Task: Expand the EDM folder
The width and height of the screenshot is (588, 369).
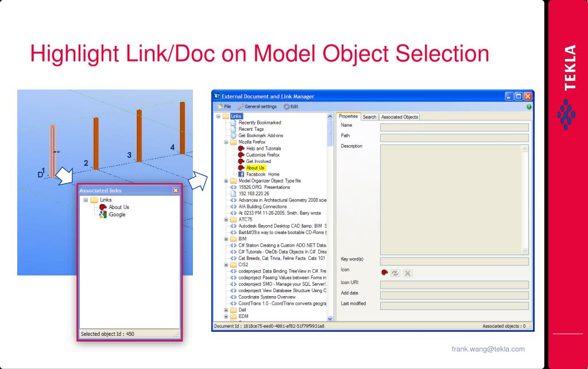Action: click(226, 316)
